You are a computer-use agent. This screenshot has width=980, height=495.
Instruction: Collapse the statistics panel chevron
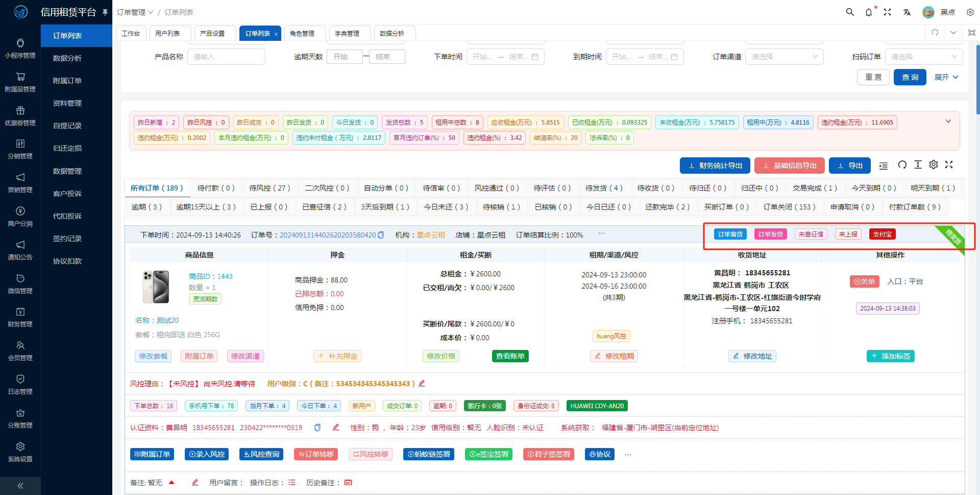coord(948,122)
